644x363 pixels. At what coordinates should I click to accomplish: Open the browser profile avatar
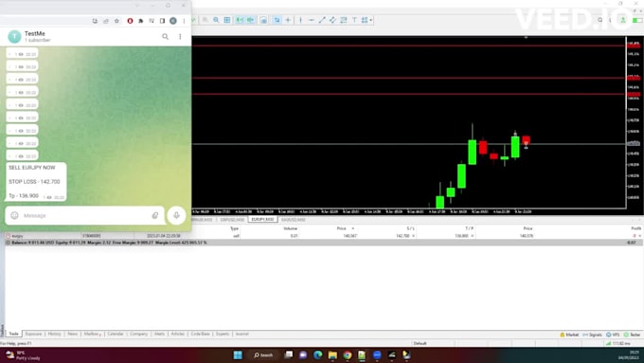click(x=173, y=21)
